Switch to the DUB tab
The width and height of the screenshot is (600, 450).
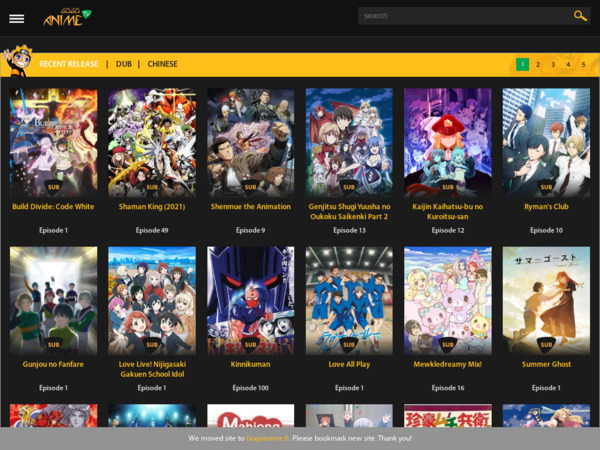(124, 64)
